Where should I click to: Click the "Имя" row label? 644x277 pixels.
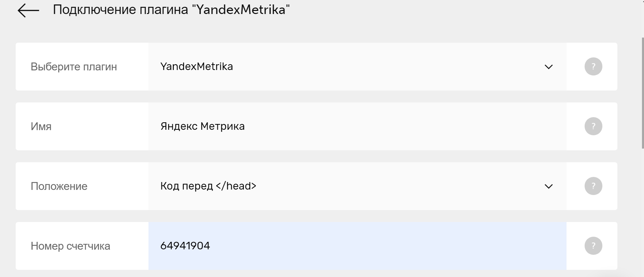41,126
